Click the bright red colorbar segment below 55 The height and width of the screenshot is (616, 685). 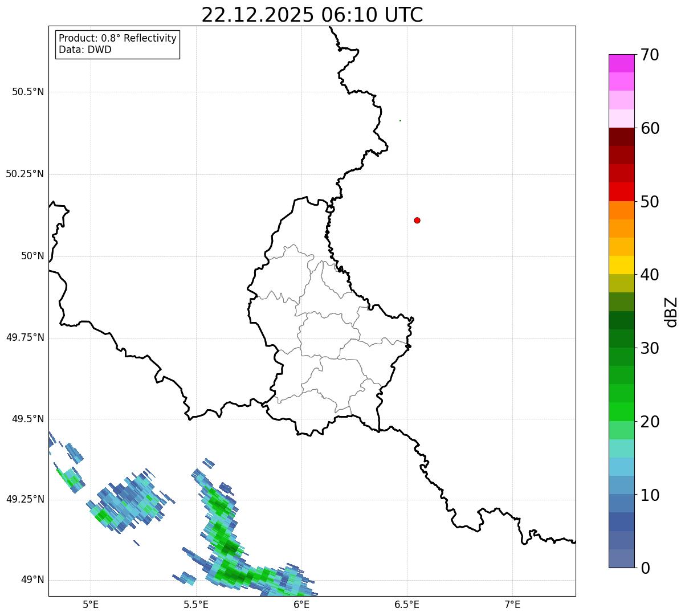tap(621, 192)
